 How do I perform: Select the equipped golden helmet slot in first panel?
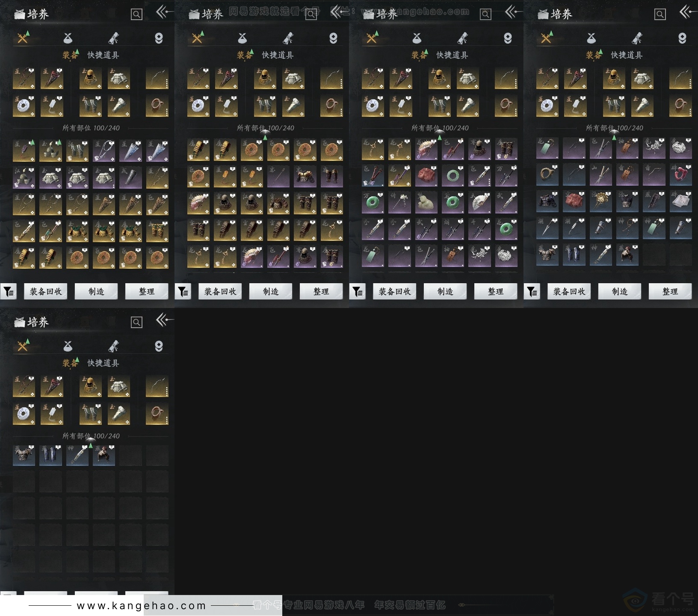(91, 78)
